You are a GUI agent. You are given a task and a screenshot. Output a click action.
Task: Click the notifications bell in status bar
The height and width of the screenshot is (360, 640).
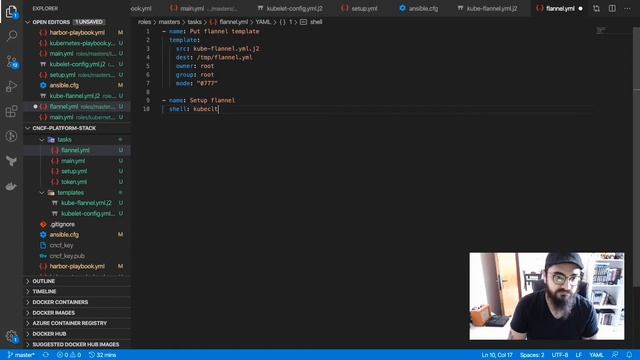pos(629,355)
